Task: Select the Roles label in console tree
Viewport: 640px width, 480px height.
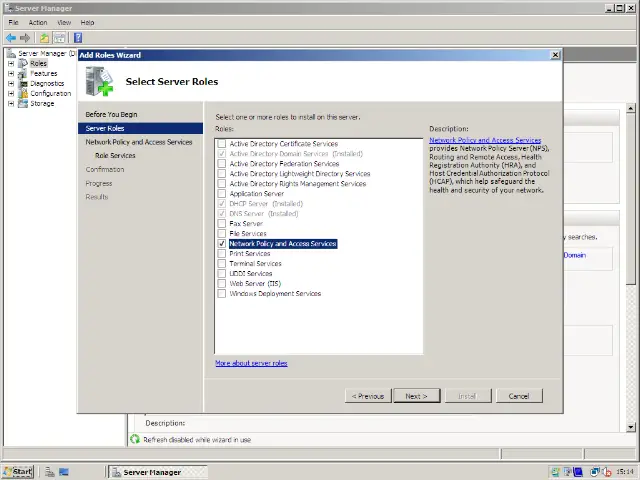Action: point(38,63)
